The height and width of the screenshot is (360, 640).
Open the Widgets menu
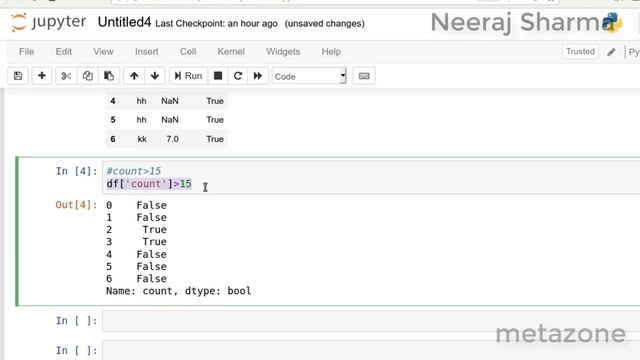coord(283,52)
